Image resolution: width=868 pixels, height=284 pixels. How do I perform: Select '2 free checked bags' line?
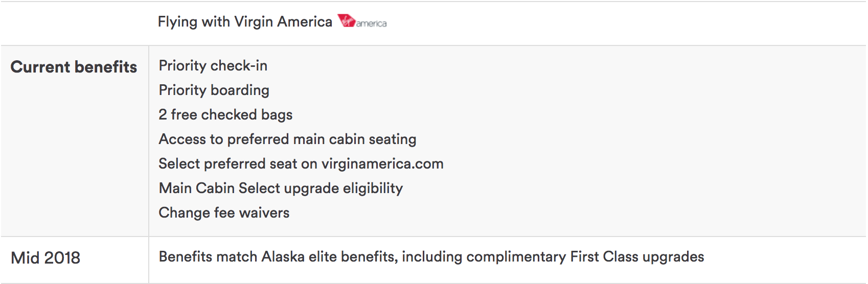point(225,115)
